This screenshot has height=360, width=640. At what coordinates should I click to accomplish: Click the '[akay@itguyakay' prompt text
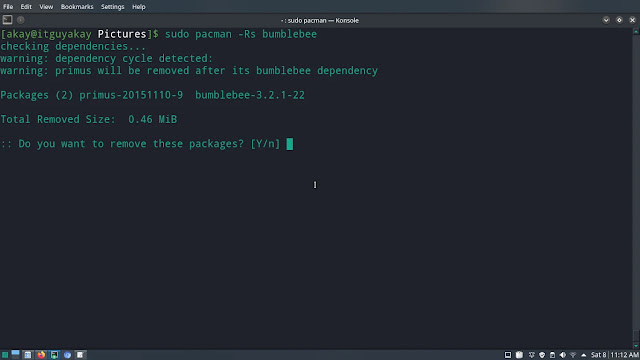[x=46, y=34]
